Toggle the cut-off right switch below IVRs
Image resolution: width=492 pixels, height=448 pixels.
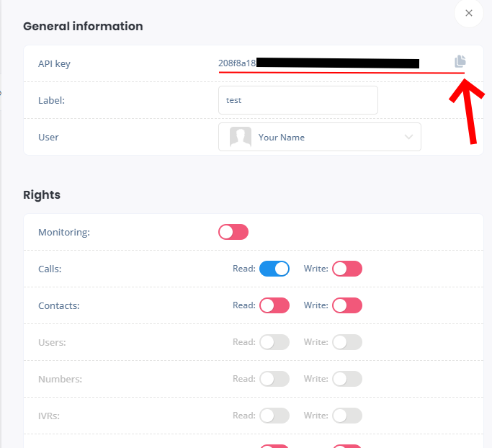pyautogui.click(x=347, y=446)
